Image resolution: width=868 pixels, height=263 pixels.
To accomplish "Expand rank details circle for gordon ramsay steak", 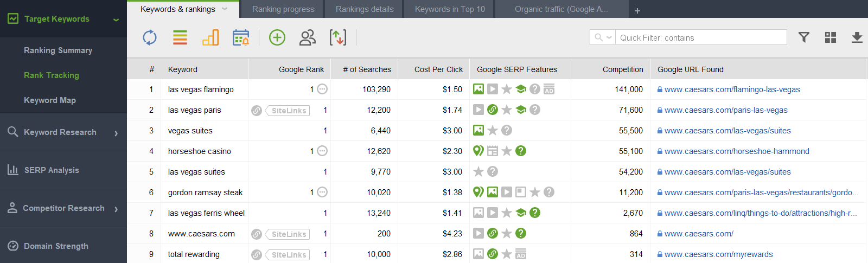I will [x=322, y=192].
